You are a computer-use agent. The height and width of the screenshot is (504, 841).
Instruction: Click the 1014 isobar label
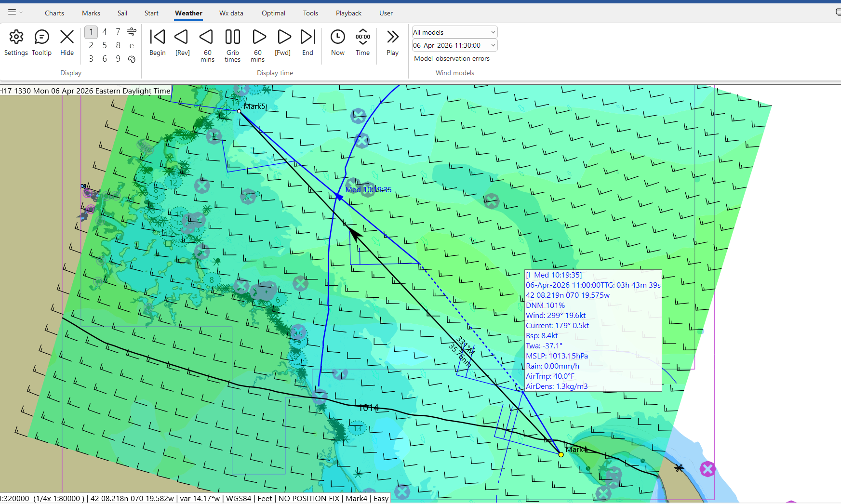coord(369,408)
